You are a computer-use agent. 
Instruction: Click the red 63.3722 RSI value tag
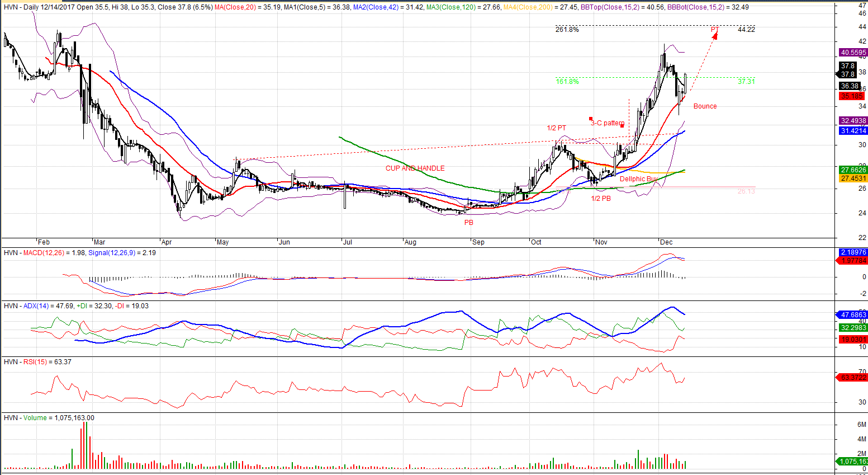[x=853, y=378]
